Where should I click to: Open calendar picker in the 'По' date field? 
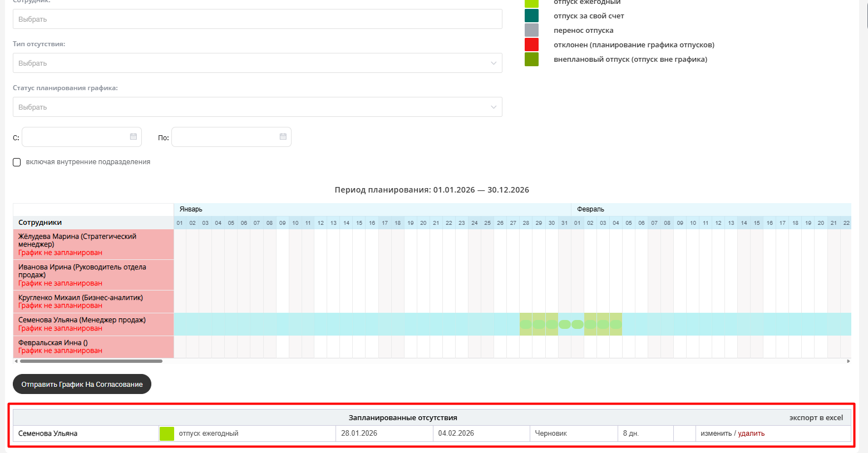283,137
